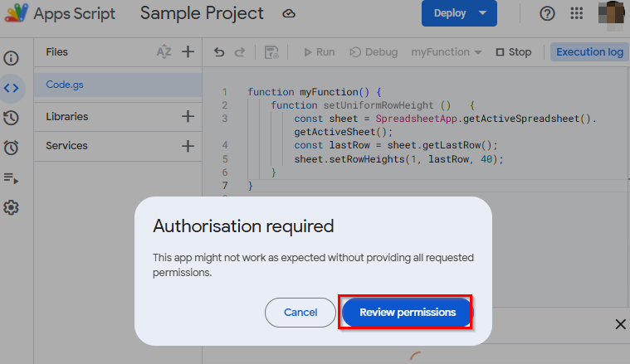The height and width of the screenshot is (364, 630).
Task: Click the Redo arrow in toolbar
Action: [240, 52]
